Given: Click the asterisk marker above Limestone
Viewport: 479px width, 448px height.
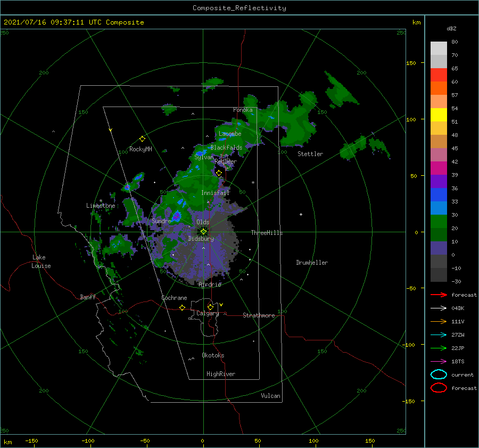Looking at the screenshot, I should [x=101, y=201].
